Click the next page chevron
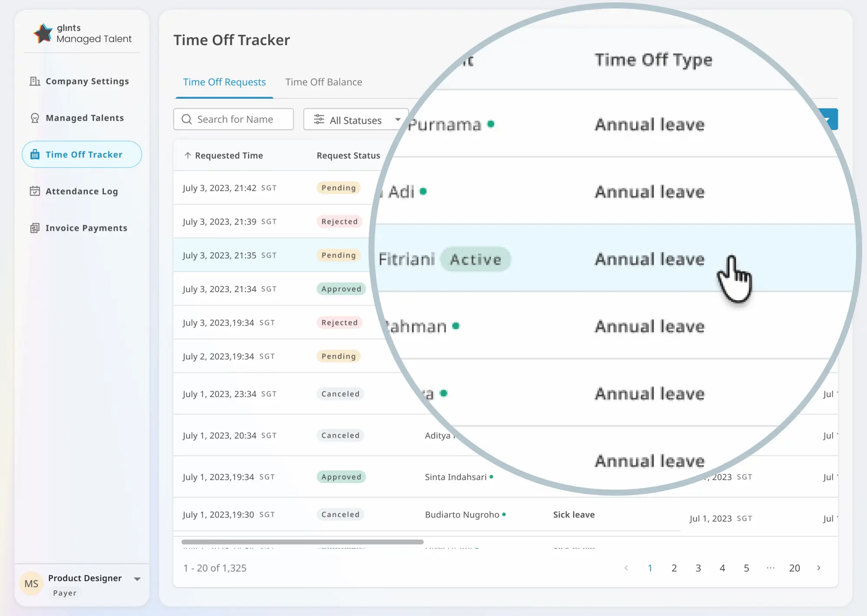This screenshot has width=867, height=616. [818, 567]
